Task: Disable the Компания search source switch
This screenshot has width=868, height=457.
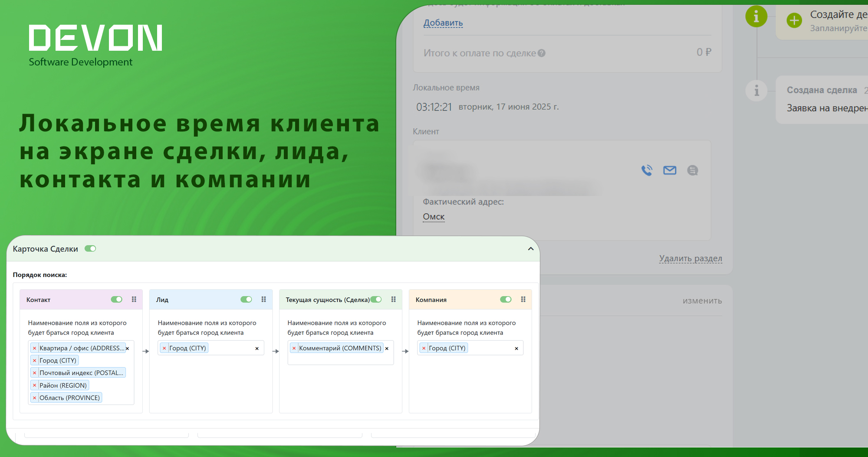Action: click(506, 299)
